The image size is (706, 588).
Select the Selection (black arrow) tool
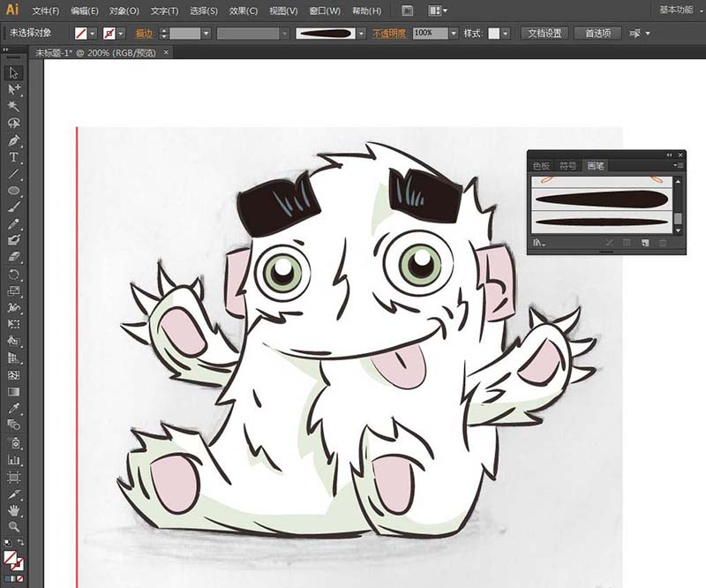click(13, 73)
